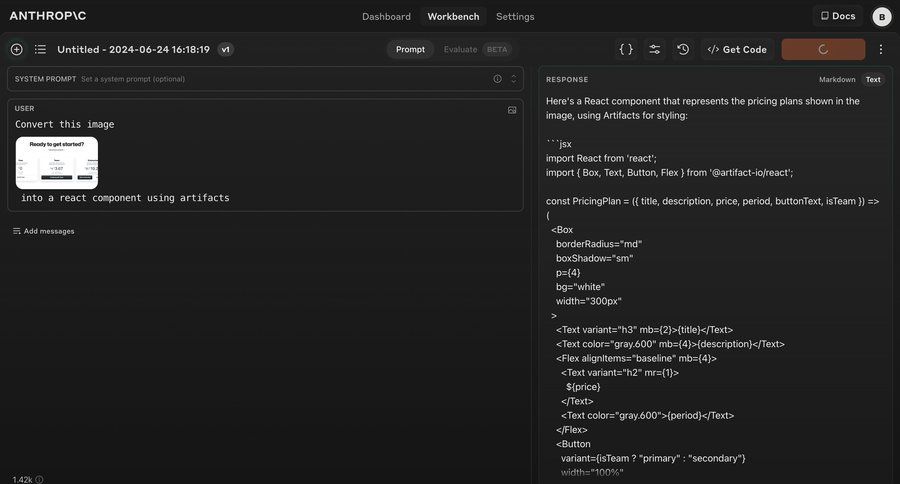Select the Workbench tab

pyautogui.click(x=453, y=17)
